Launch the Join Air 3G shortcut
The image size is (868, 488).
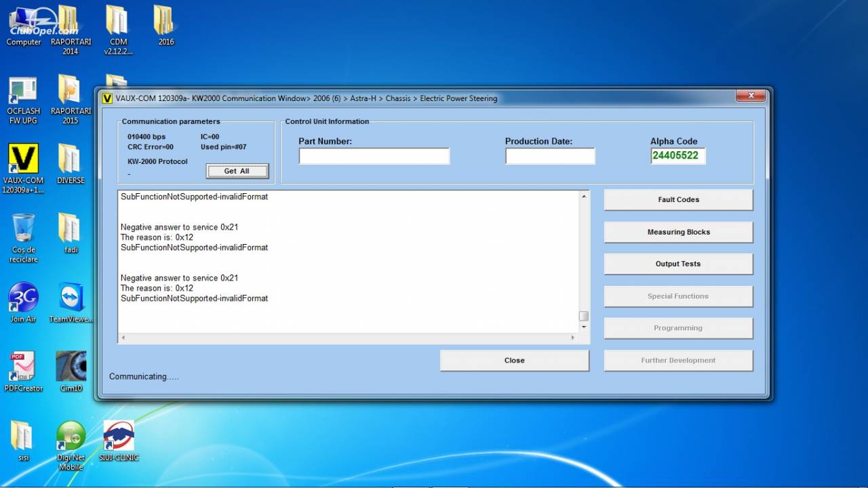[x=23, y=303]
